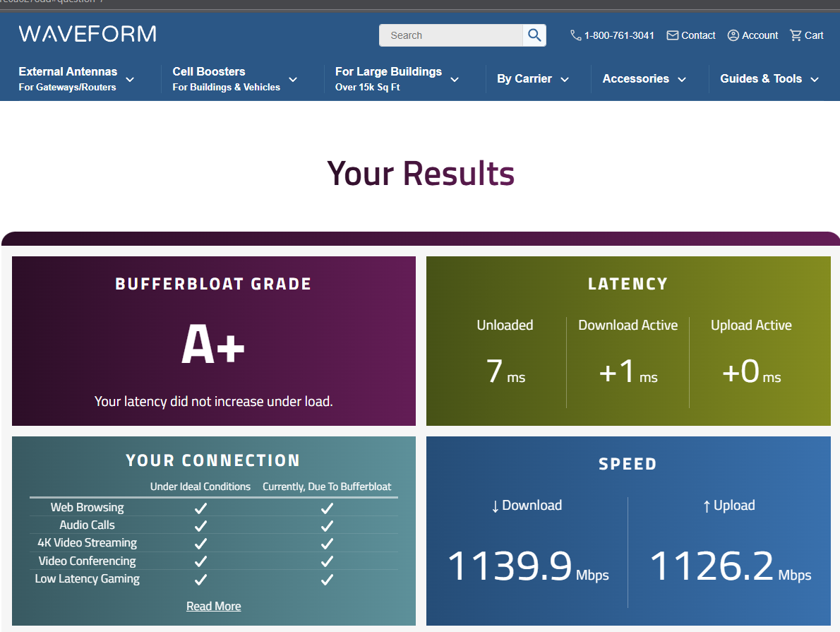Viewport: 840px width, 632px height.
Task: Click 4K Video Streaming bufferbloat checkmark
Action: [327, 544]
